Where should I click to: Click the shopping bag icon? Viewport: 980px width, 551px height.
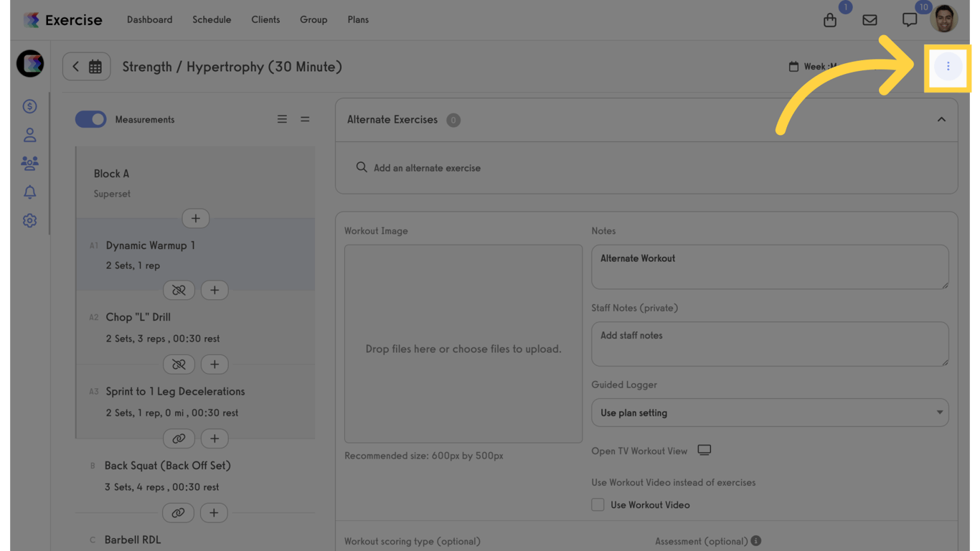click(x=830, y=20)
